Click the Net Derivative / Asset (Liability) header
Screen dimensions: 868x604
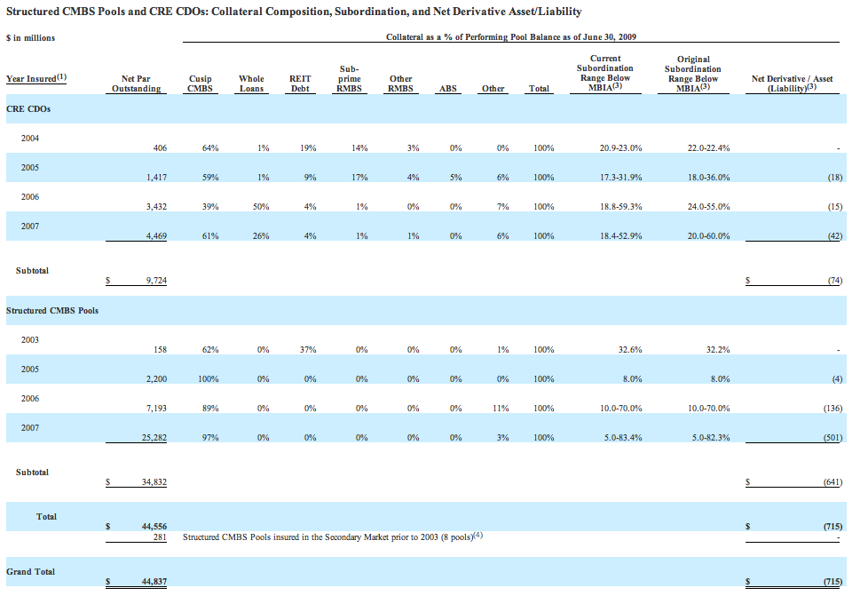(792, 83)
